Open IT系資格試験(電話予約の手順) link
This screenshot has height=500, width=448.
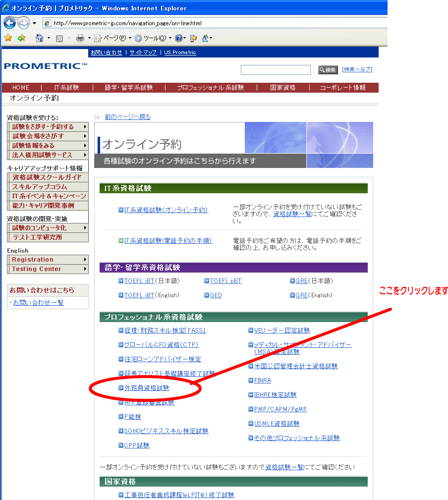(x=168, y=241)
